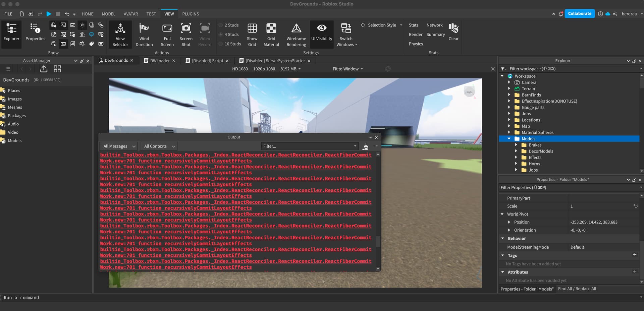
Task: Enable Wireframe Rendering
Action: click(x=296, y=34)
